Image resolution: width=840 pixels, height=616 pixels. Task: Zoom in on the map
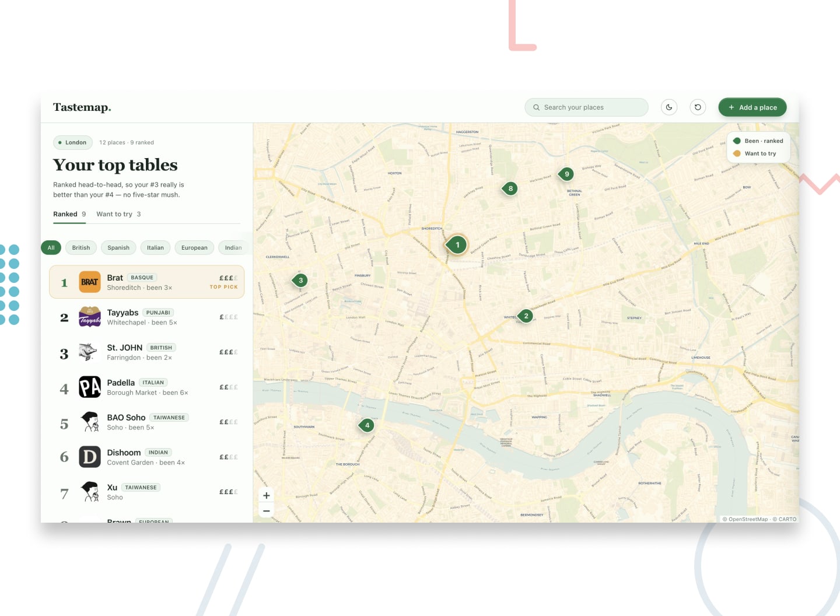(x=267, y=496)
